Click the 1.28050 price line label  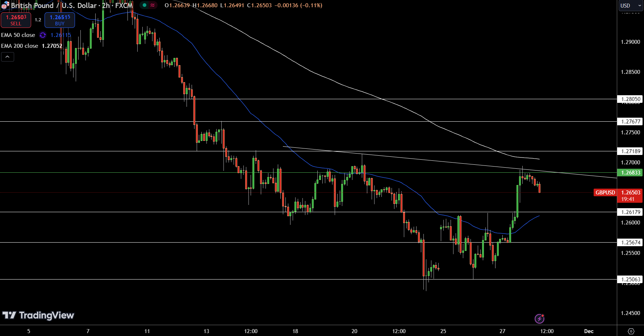point(631,99)
